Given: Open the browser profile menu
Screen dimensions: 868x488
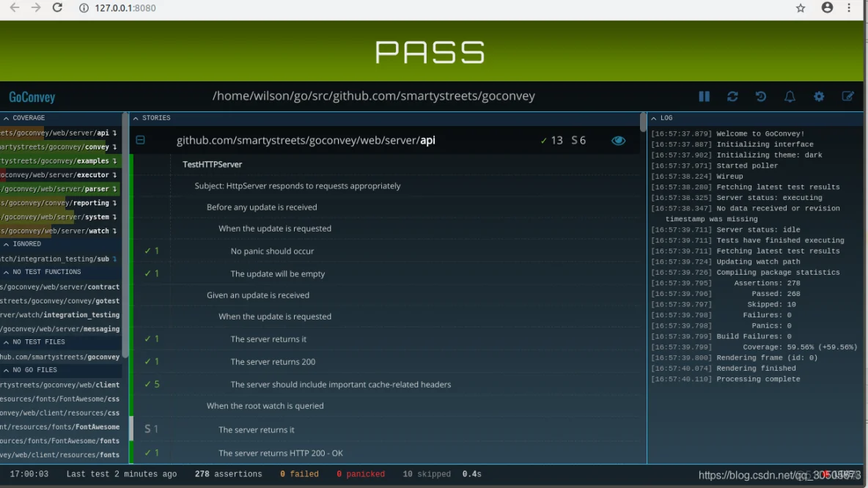Looking at the screenshot, I should [x=827, y=8].
